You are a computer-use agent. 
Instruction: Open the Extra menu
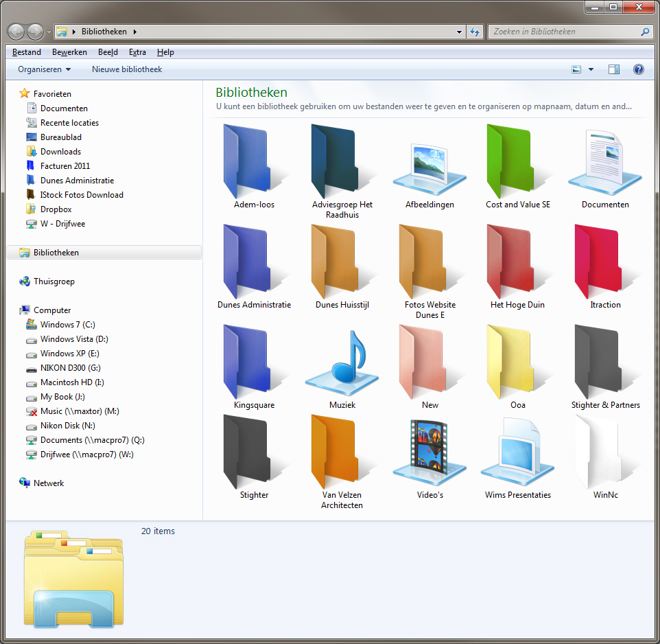[x=137, y=51]
